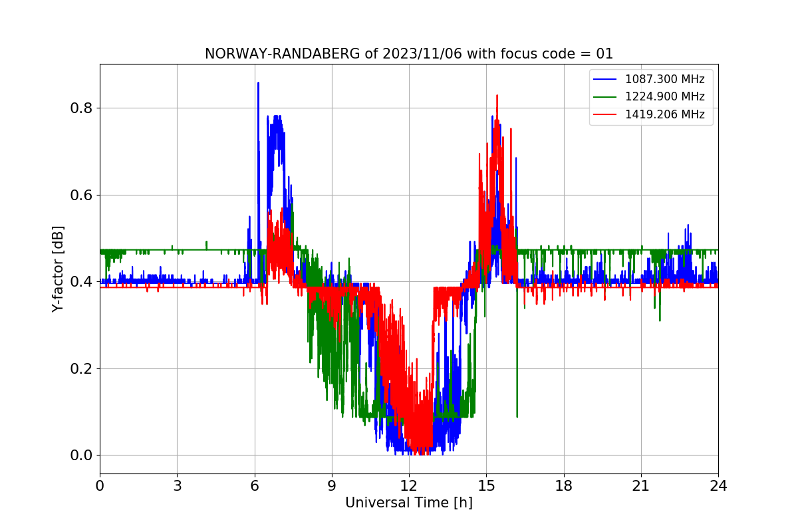
Task: Click the green line sample in legend
Action: pyautogui.click(x=606, y=97)
